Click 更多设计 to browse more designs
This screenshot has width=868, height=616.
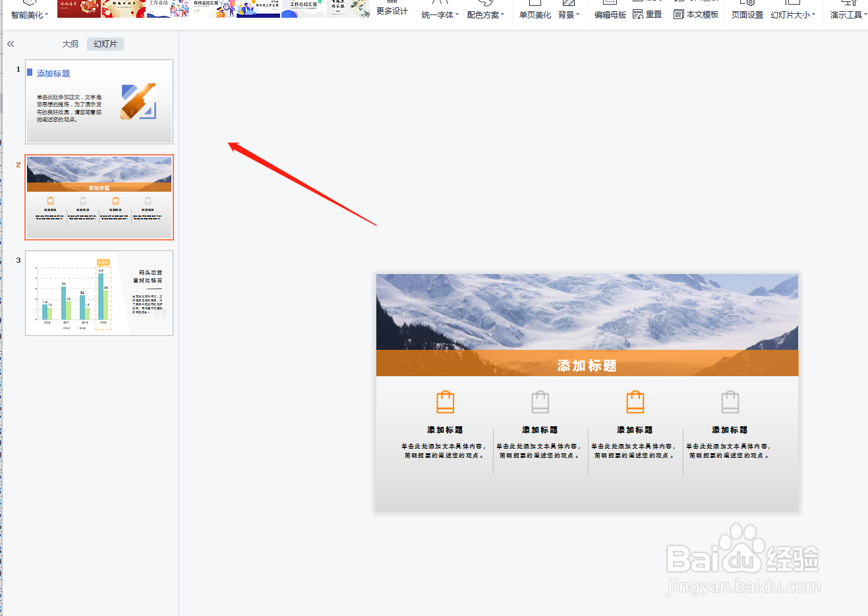(392, 9)
